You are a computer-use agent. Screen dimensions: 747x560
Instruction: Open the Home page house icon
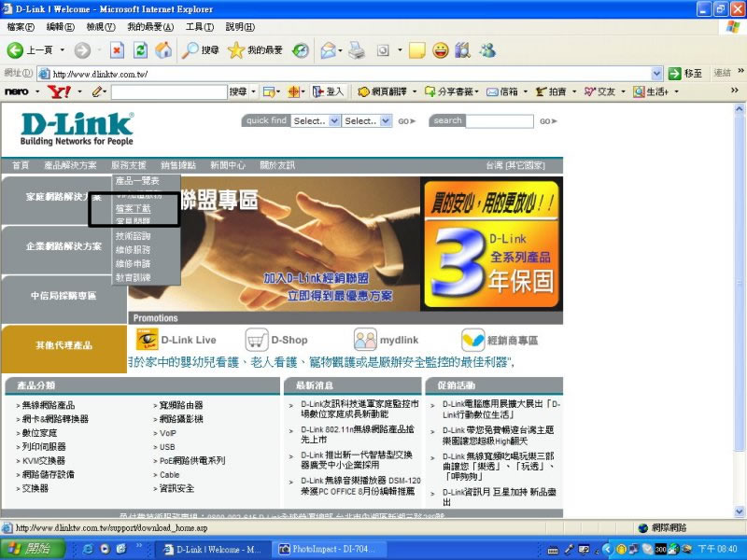pyautogui.click(x=163, y=50)
